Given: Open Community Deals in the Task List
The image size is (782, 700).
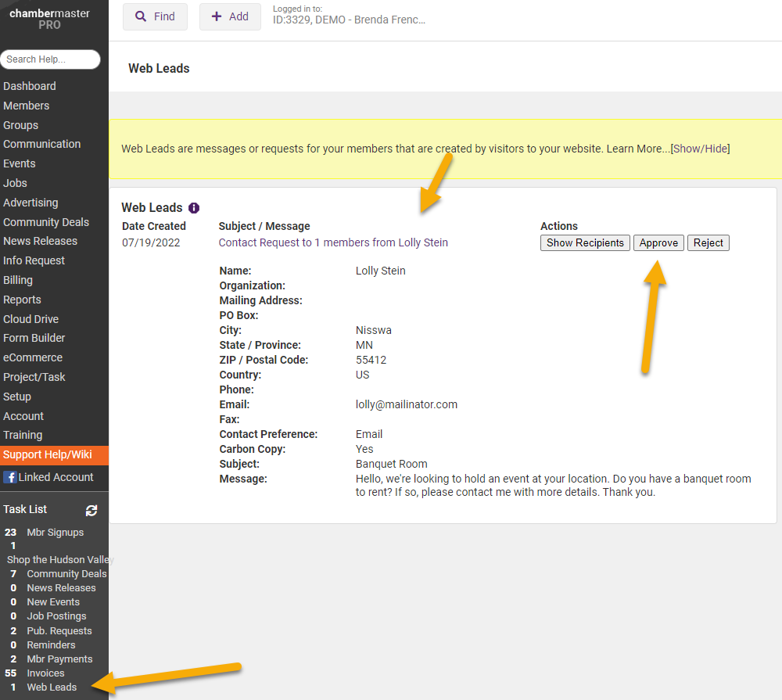Looking at the screenshot, I should (66, 573).
